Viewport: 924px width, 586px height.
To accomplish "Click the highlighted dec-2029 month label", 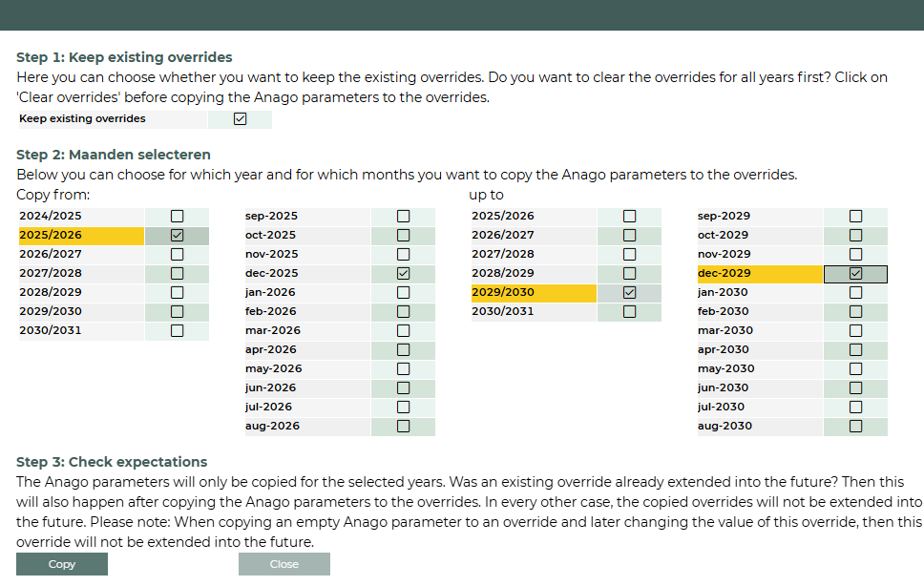I will (759, 273).
